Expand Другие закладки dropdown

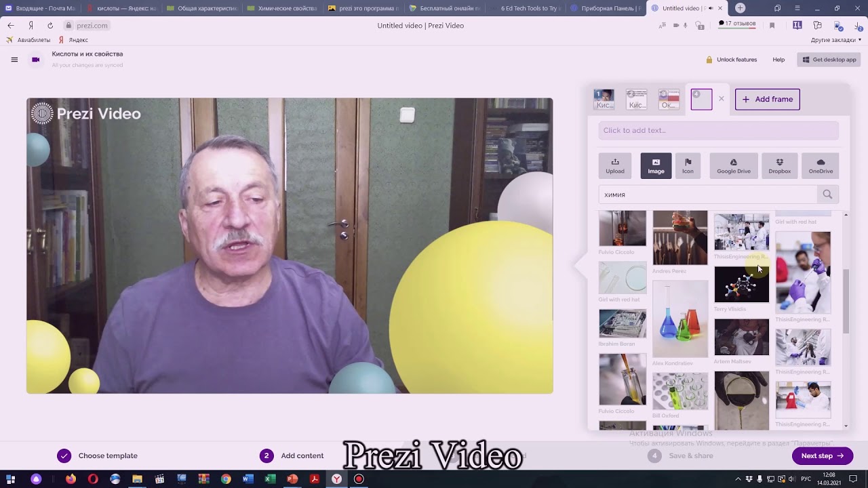point(836,40)
